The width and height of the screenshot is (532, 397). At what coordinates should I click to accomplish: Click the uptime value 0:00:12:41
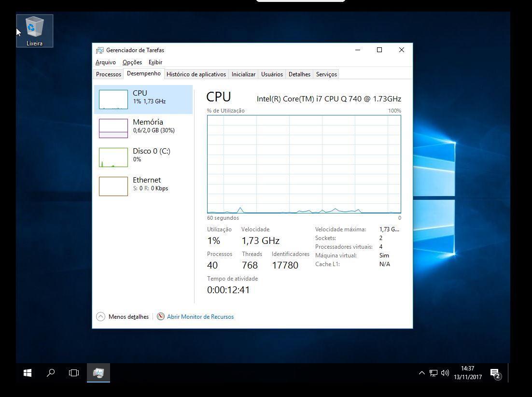(x=228, y=290)
